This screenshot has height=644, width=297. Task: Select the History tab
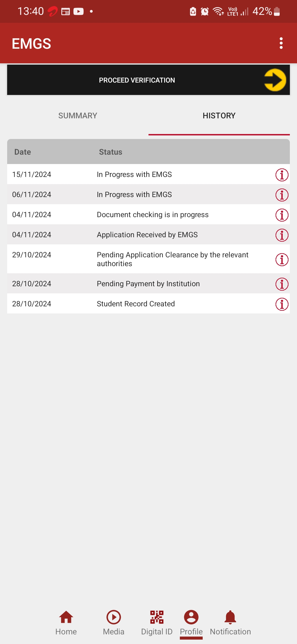click(x=219, y=116)
